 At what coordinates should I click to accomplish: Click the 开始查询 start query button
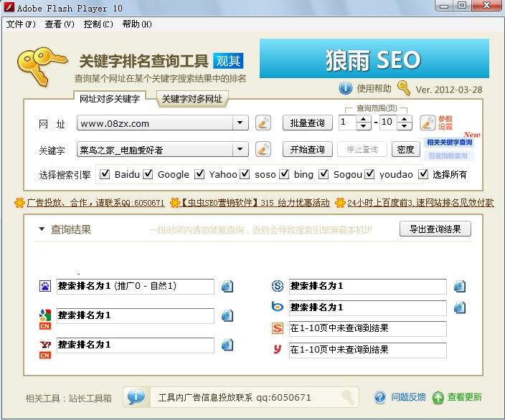(x=308, y=149)
